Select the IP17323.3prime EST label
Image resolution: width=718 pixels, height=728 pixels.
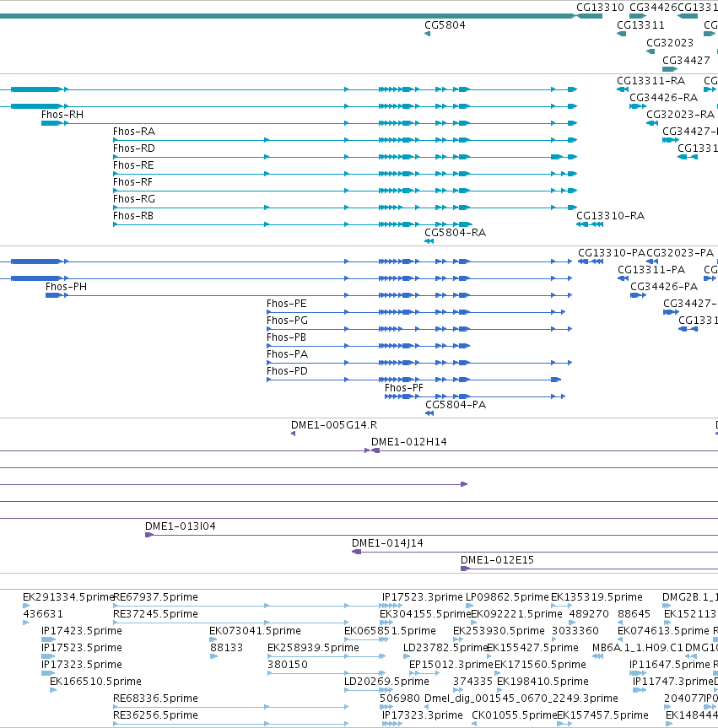pos(422,715)
